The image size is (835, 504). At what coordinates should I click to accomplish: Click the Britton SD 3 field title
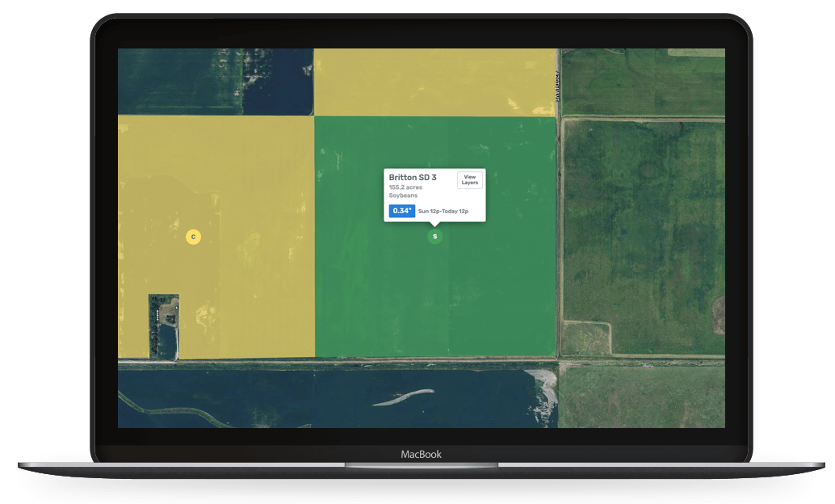[413, 177]
